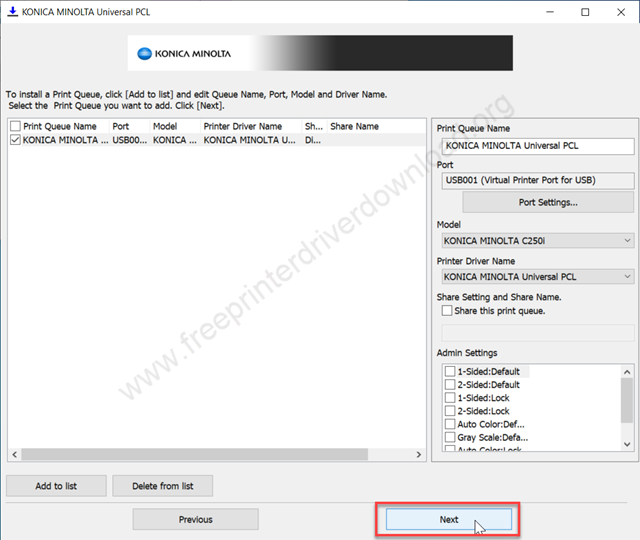Toggle header checkbox beside Print Queue Name
Viewport: 640px width, 540px height.
[15, 126]
